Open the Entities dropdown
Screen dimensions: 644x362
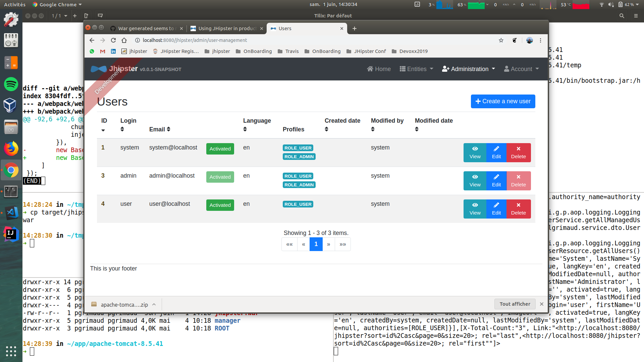416,69
